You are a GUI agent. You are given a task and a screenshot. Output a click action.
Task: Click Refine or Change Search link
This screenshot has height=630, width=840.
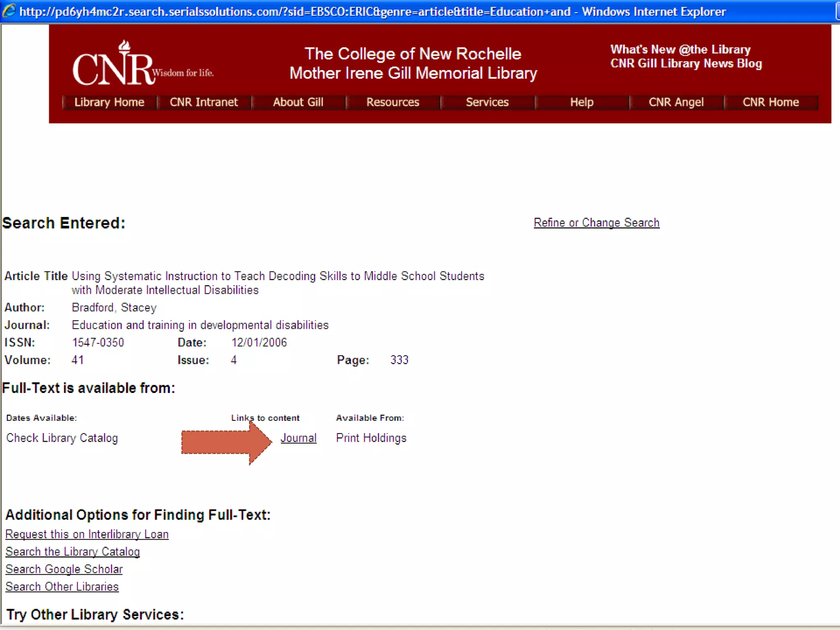coord(596,223)
